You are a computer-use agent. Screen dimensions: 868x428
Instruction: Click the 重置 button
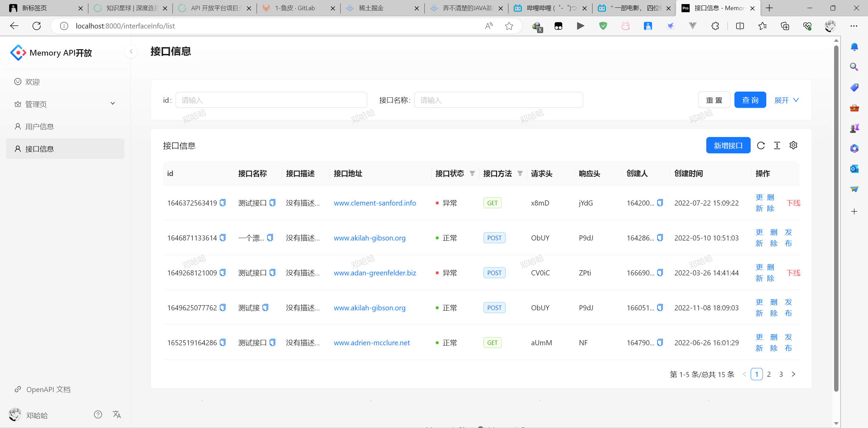(x=714, y=100)
